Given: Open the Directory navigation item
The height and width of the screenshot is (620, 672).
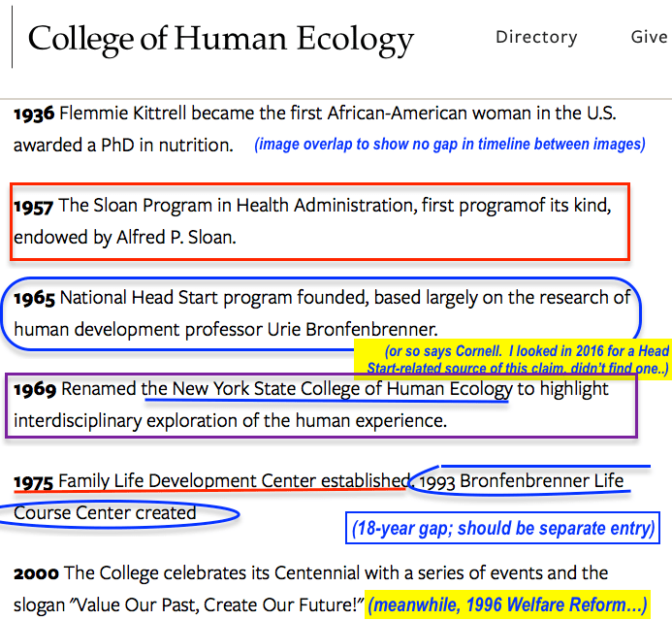Looking at the screenshot, I should (536, 37).
